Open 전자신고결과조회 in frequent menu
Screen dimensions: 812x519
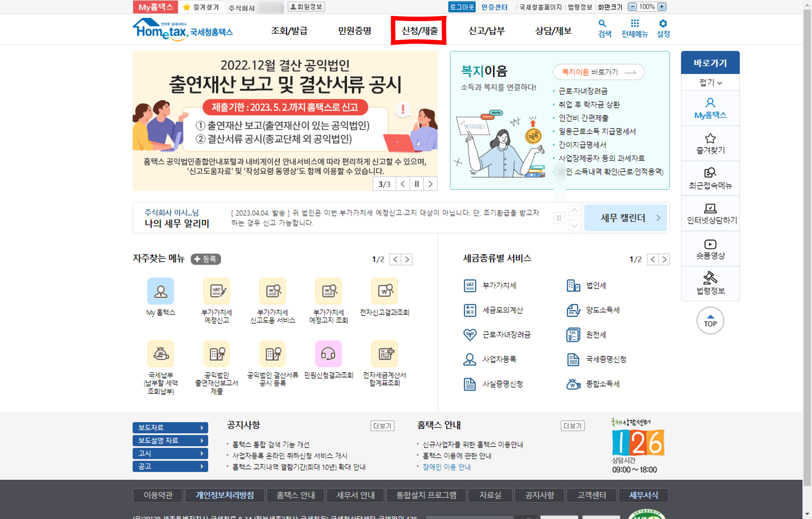384,291
